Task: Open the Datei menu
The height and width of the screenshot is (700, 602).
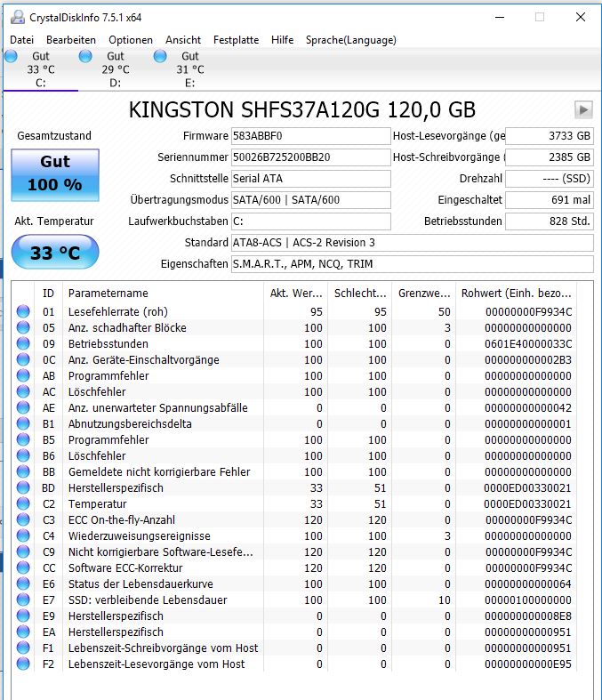Action: (x=22, y=40)
